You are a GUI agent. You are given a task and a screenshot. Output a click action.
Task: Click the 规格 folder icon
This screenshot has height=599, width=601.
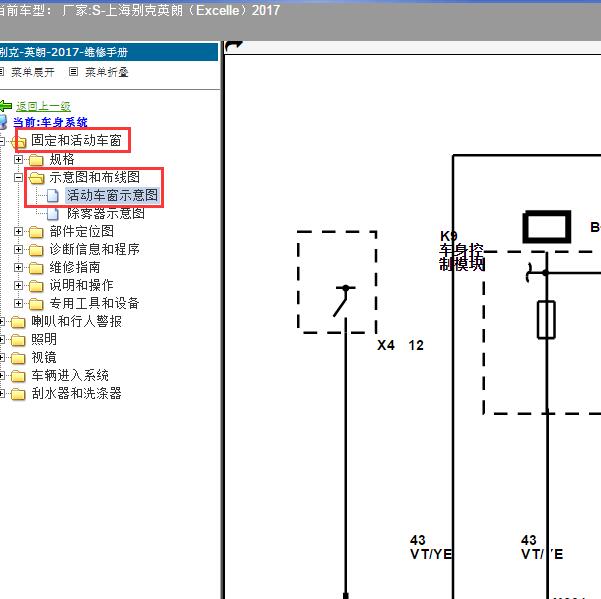tap(37, 160)
